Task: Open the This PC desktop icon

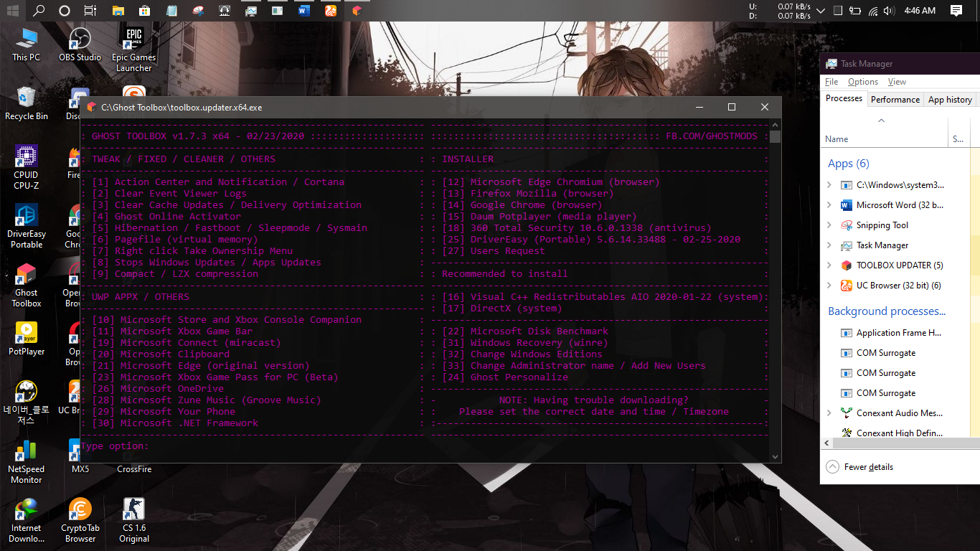Action: point(27,44)
